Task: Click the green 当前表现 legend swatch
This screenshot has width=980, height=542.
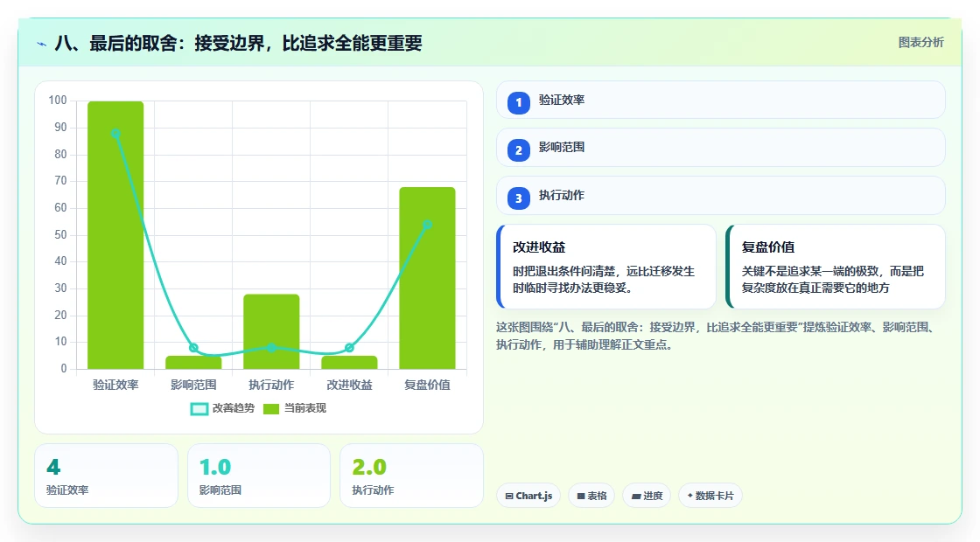Action: click(270, 409)
